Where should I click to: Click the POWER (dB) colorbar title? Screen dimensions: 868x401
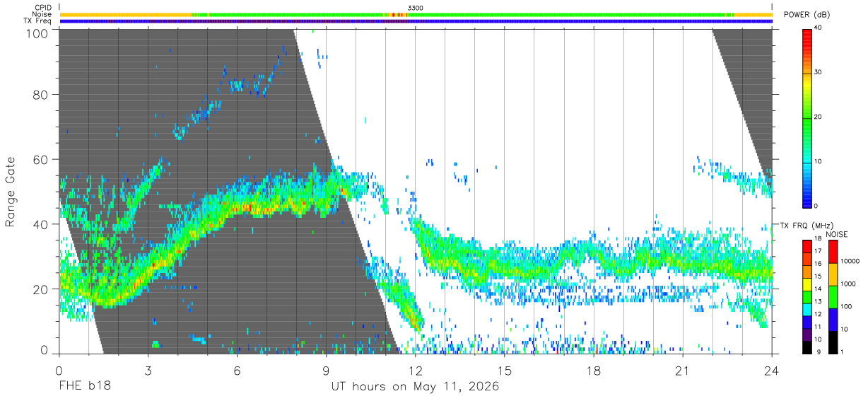pyautogui.click(x=807, y=15)
